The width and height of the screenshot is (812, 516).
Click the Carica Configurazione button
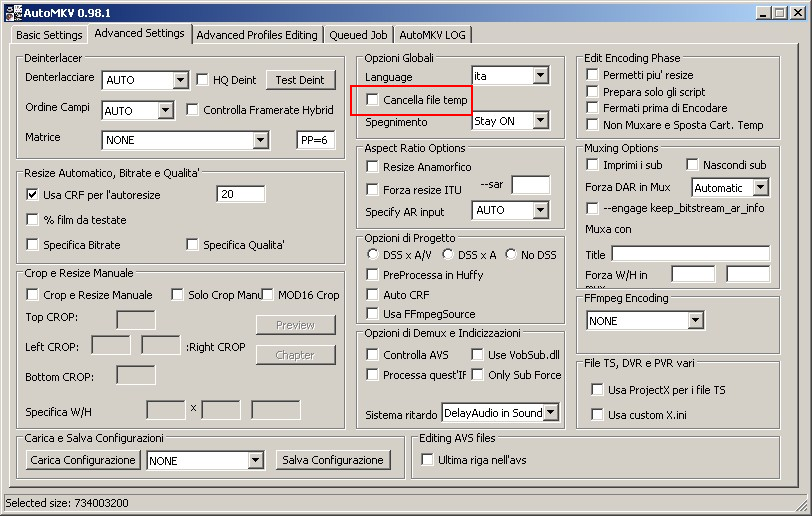click(x=83, y=460)
